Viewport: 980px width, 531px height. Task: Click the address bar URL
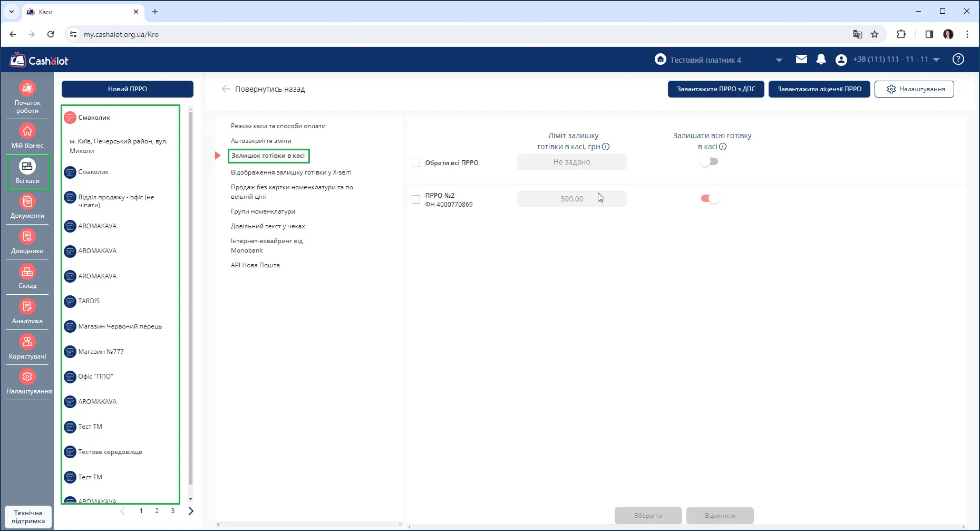click(121, 34)
